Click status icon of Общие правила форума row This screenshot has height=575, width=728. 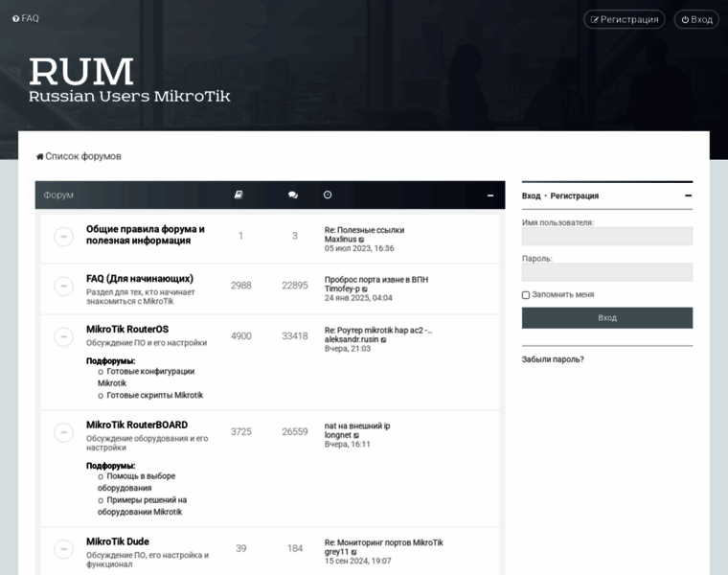tap(63, 237)
